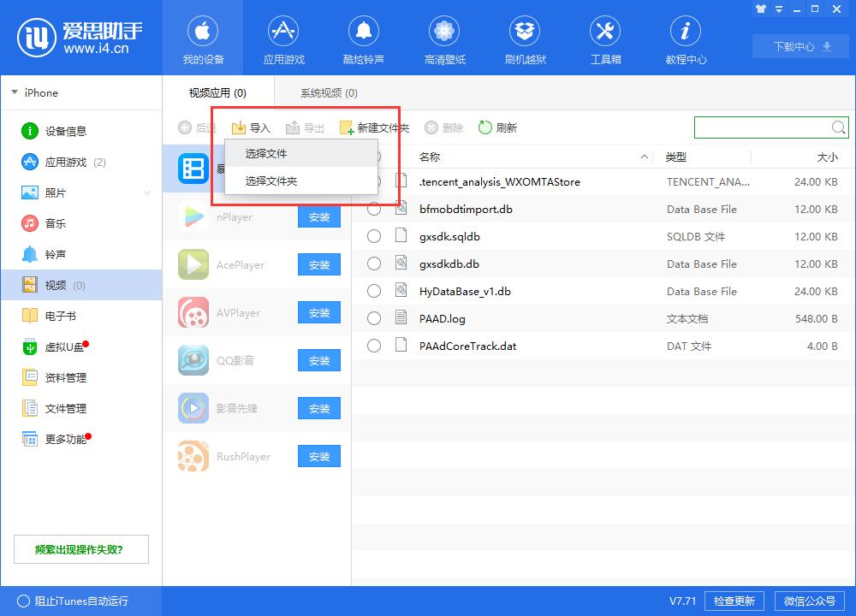Screen dimensions: 856x616
Task: Select the PAAD.log checkbox
Action: (x=374, y=318)
